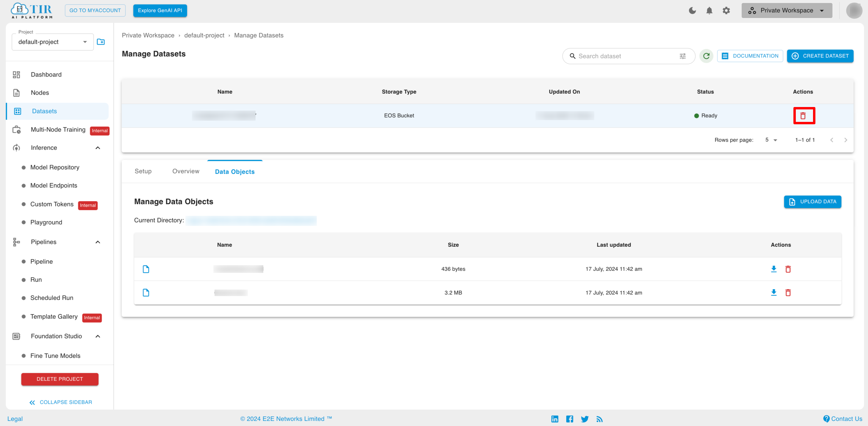Open Contact Us link
The image size is (868, 426).
point(843,419)
